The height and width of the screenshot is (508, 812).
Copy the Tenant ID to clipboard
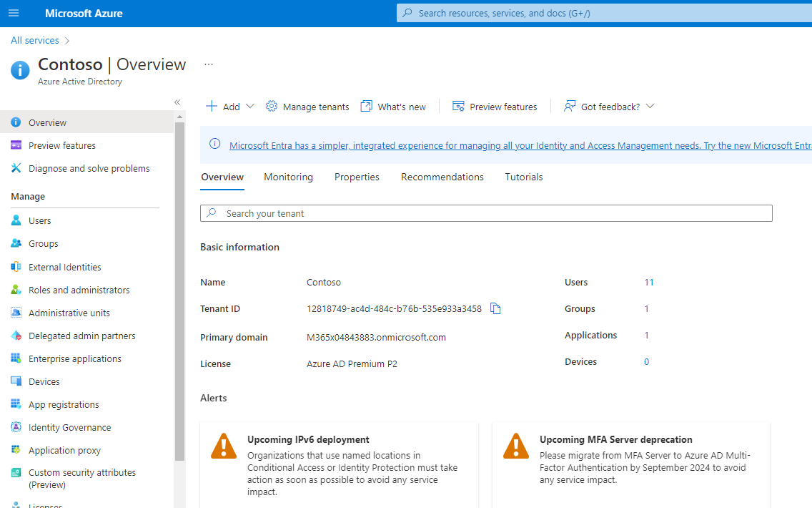tap(495, 309)
